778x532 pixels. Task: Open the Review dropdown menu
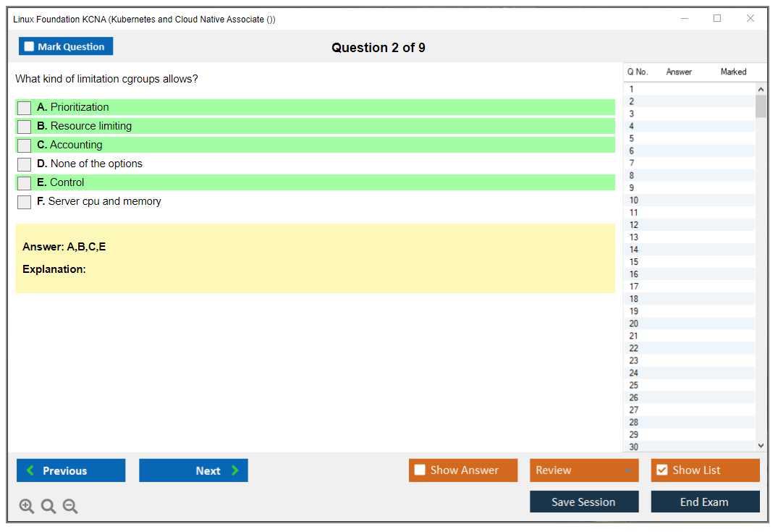584,470
